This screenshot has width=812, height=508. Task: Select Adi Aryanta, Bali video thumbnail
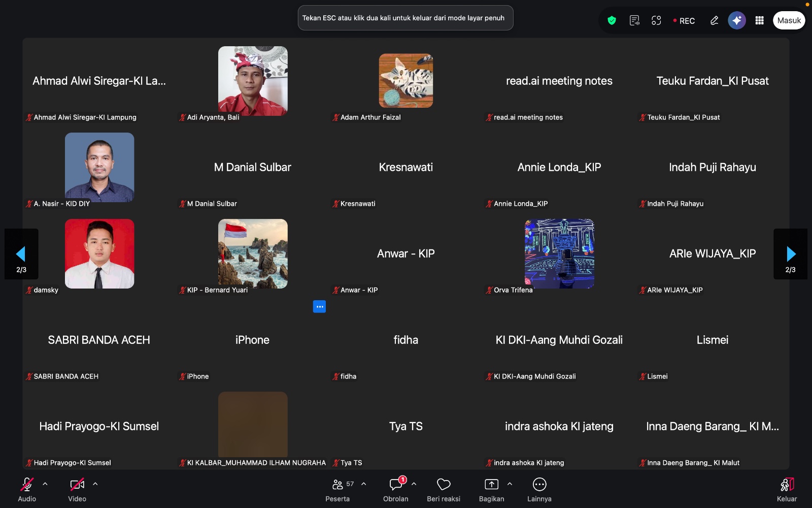coord(253,81)
